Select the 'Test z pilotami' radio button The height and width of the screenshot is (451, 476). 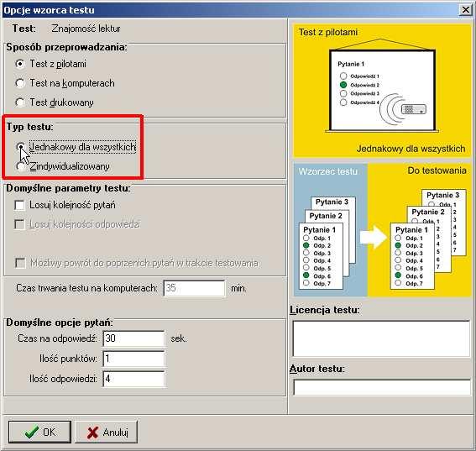click(20, 64)
